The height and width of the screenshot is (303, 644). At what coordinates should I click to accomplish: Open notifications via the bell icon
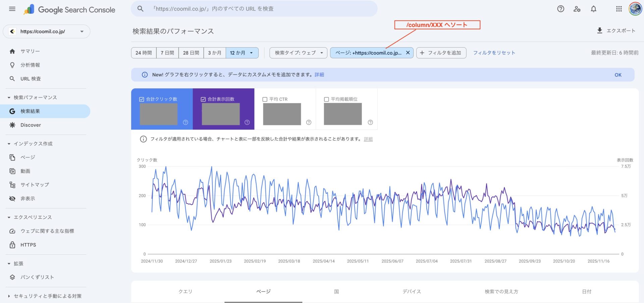(593, 9)
